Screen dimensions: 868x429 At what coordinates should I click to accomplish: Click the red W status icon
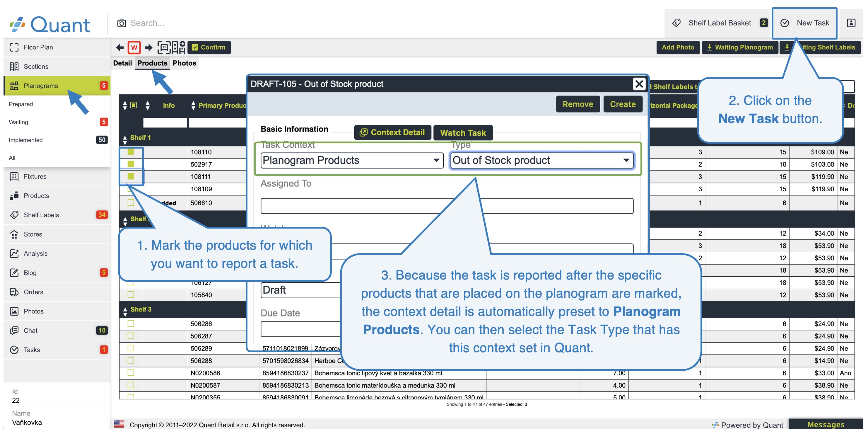coord(134,47)
